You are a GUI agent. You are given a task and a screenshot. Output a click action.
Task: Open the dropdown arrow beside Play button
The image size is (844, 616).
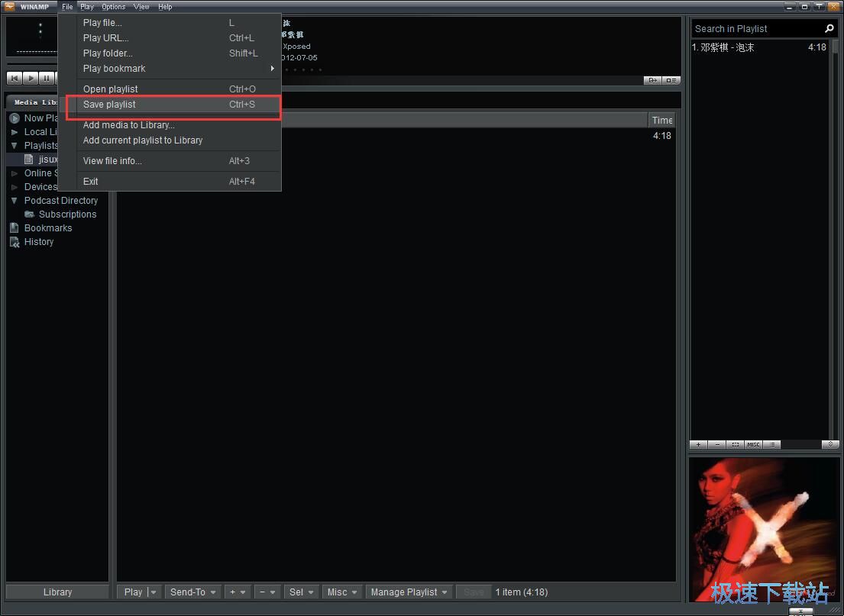(154, 592)
